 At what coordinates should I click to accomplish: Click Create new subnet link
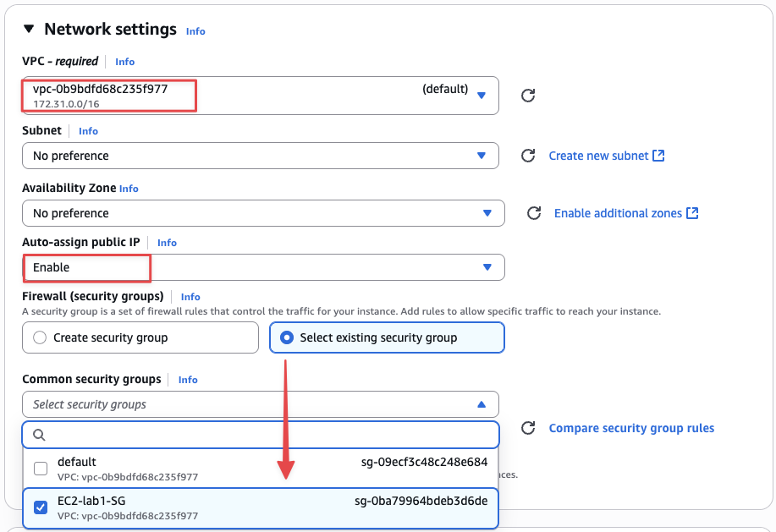click(x=598, y=156)
